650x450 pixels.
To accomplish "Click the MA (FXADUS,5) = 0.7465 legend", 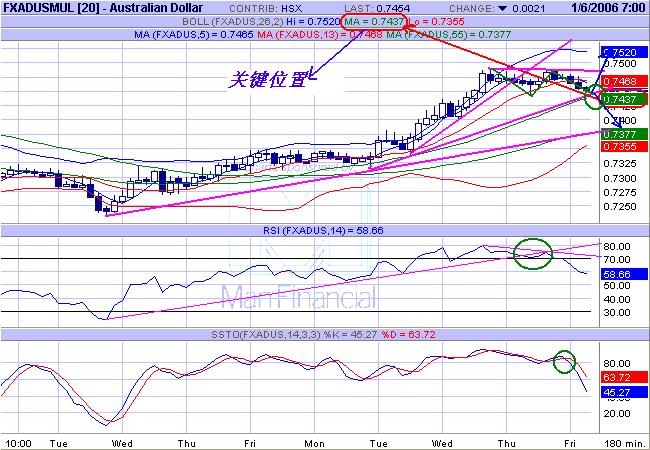I will [194, 35].
